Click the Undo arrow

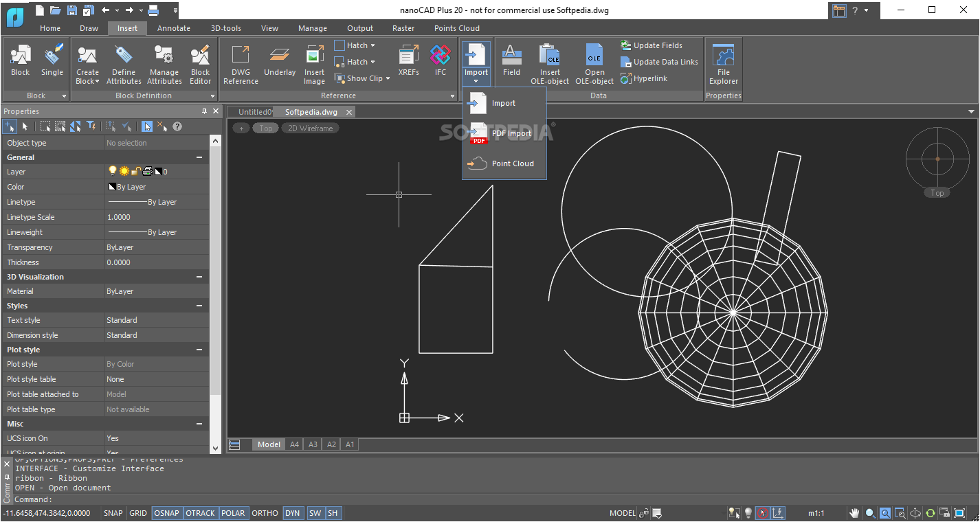tap(105, 10)
